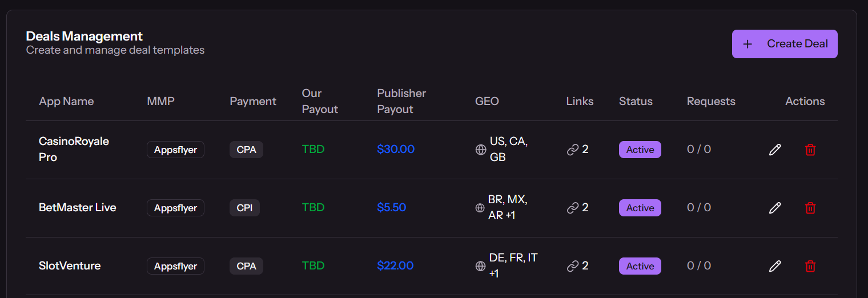Click pencil icon for BetMaster Live
This screenshot has width=868, height=298.
click(775, 208)
